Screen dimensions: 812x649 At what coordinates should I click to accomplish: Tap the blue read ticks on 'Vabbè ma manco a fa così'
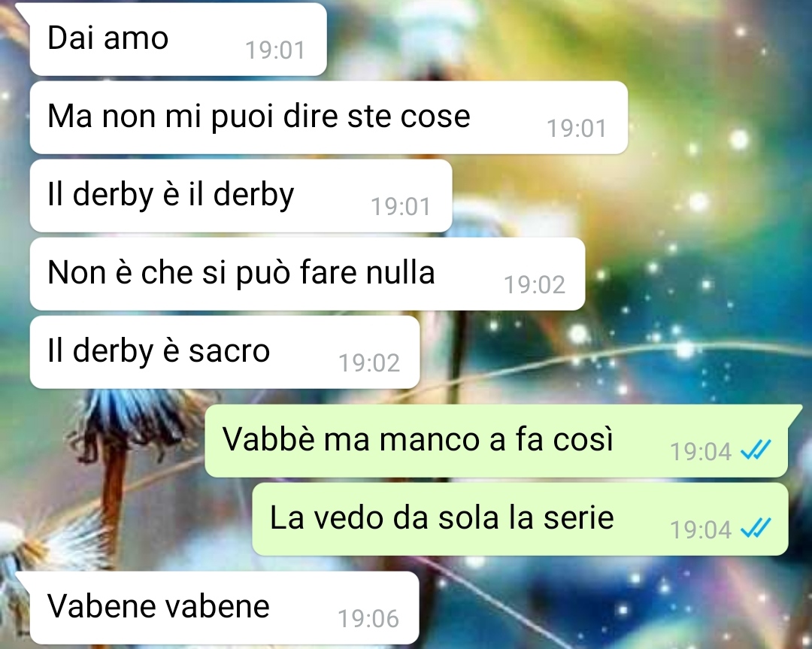[x=756, y=450]
